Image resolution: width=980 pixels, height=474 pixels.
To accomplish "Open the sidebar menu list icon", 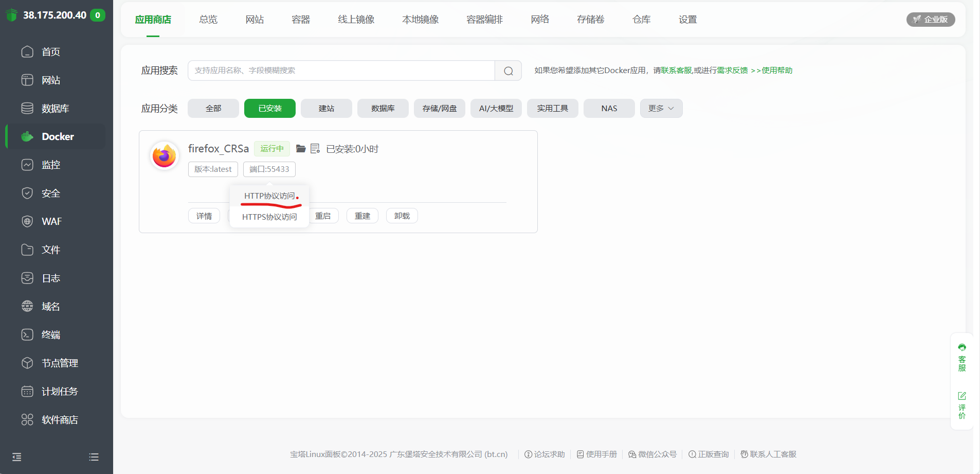I will [x=94, y=457].
